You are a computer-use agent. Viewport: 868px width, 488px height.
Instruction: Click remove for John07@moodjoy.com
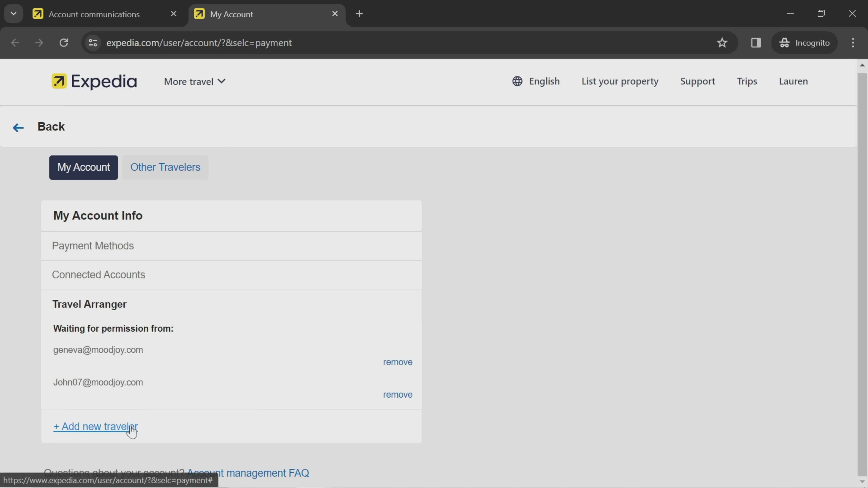point(398,394)
